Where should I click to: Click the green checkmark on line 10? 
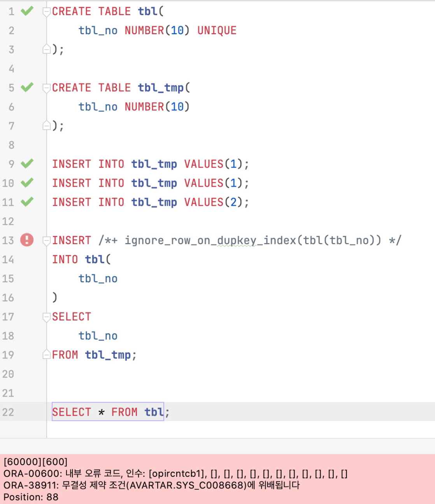(x=27, y=182)
